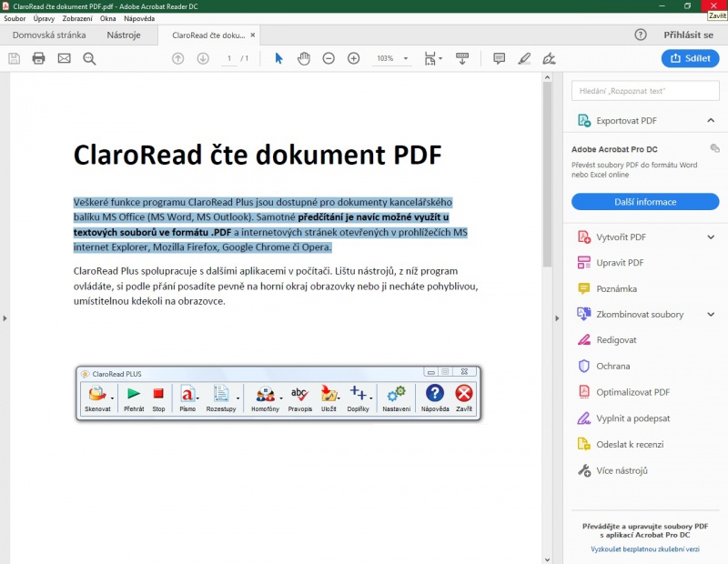Print the document with the printer icon
728x564 pixels.
pos(38,58)
